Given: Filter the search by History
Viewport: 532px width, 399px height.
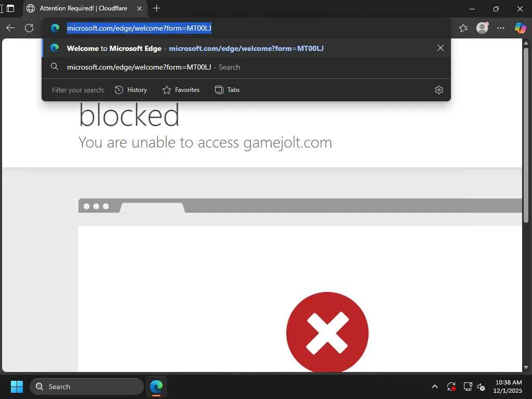Looking at the screenshot, I should [131, 90].
